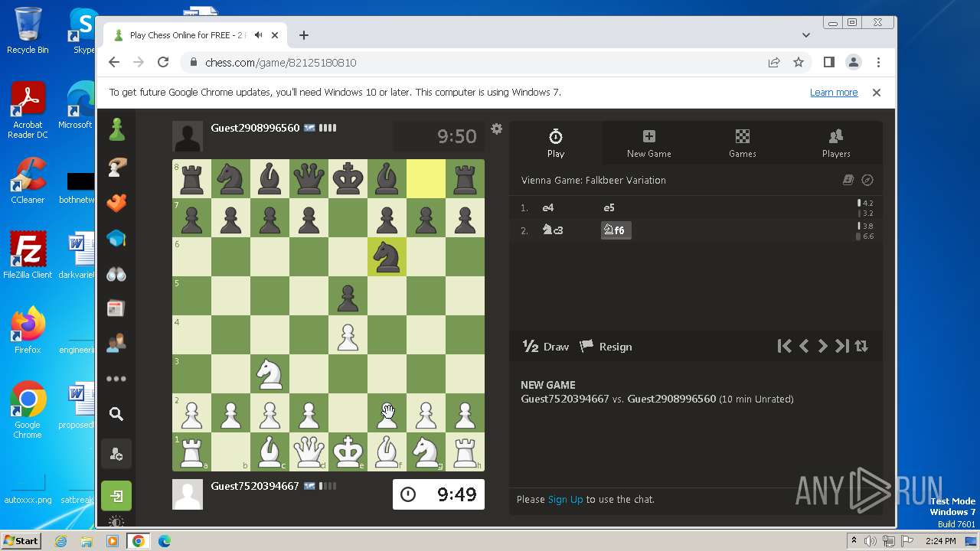Click the green log in arrow button
Viewport: 980px width, 551px height.
pos(116,496)
